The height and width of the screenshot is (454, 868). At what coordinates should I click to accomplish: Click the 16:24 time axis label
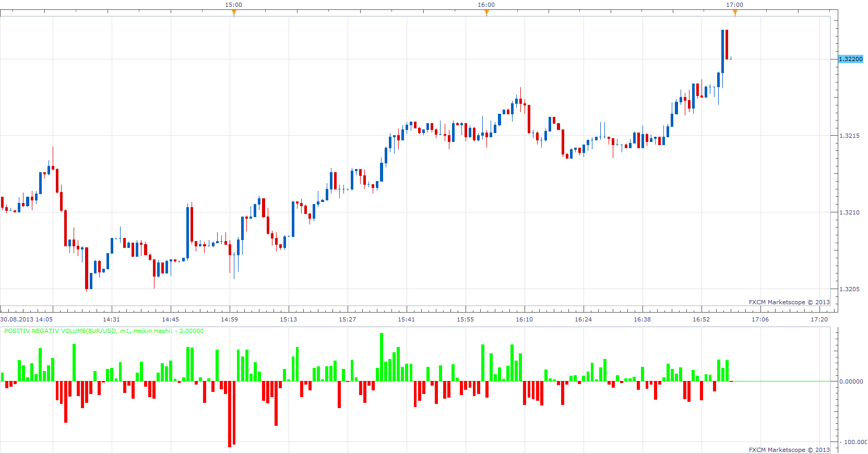coord(583,319)
